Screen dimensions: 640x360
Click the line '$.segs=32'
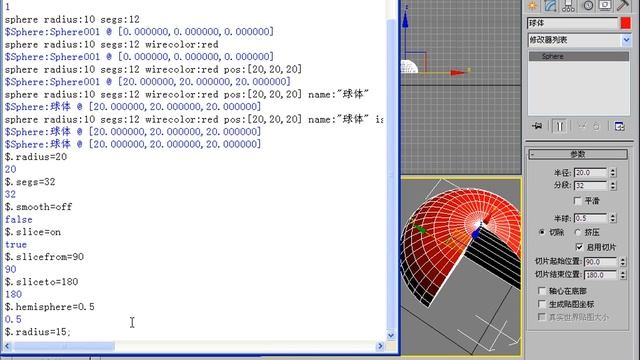pos(30,182)
